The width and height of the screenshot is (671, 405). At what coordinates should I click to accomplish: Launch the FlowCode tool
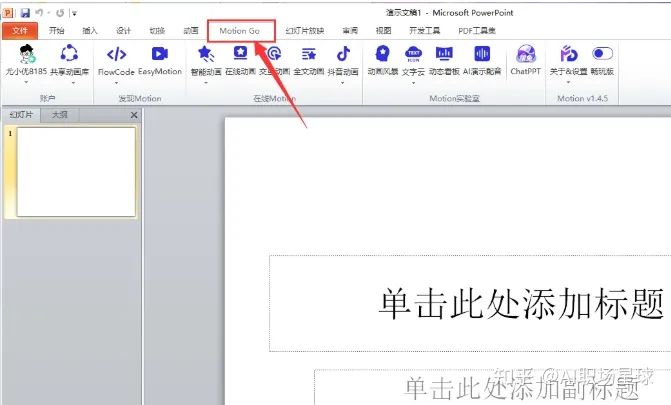[x=116, y=54]
